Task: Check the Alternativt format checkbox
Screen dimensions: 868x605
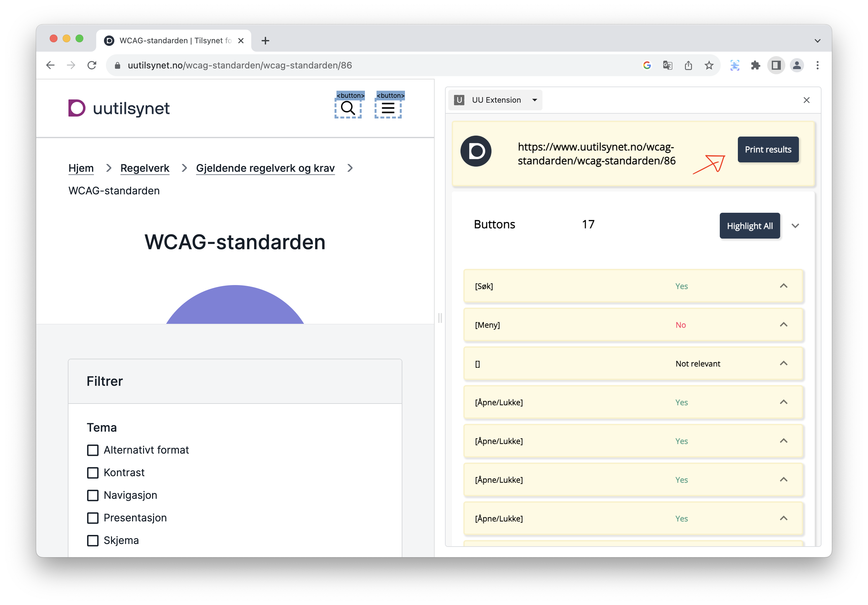Action: click(x=93, y=450)
